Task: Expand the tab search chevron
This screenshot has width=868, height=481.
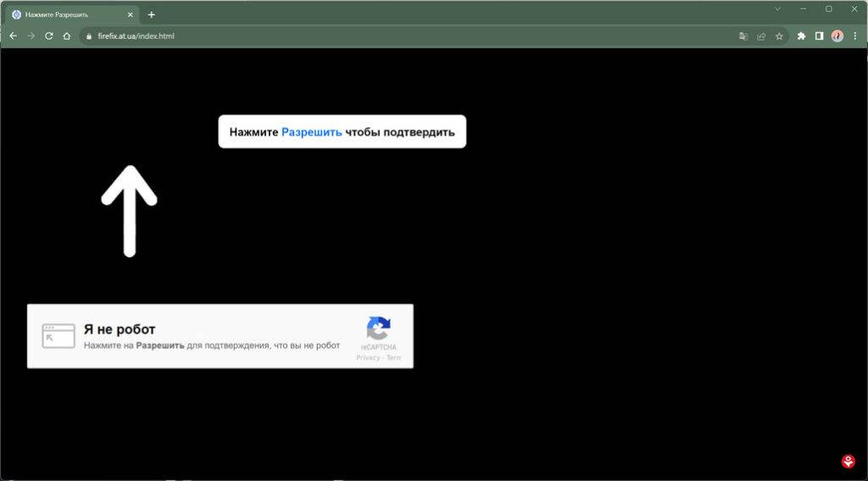Action: pos(778,8)
